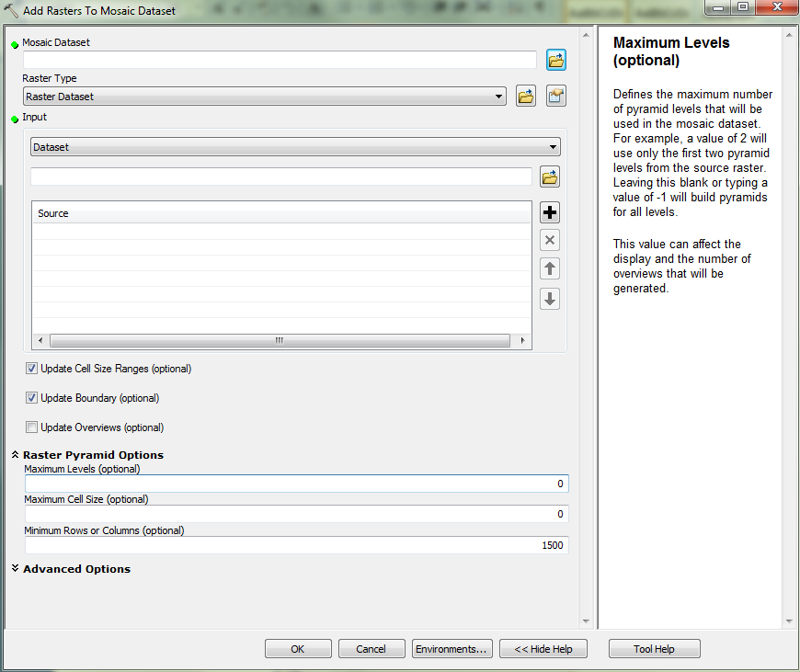Viewport: 800px width, 672px height.
Task: Click parameters pane scroll down arrow
Action: tap(586, 621)
